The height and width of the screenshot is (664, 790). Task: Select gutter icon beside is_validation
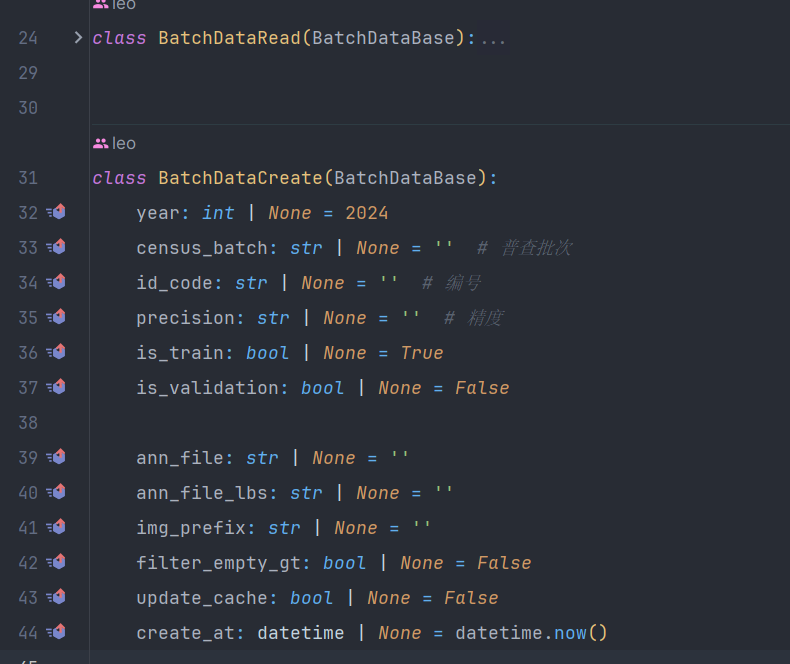click(57, 387)
